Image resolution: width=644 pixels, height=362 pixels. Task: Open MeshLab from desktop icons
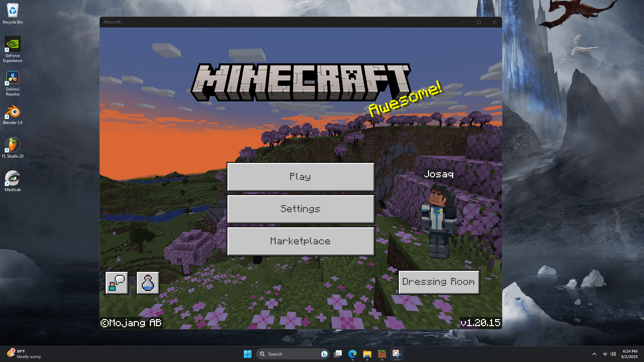12,182
